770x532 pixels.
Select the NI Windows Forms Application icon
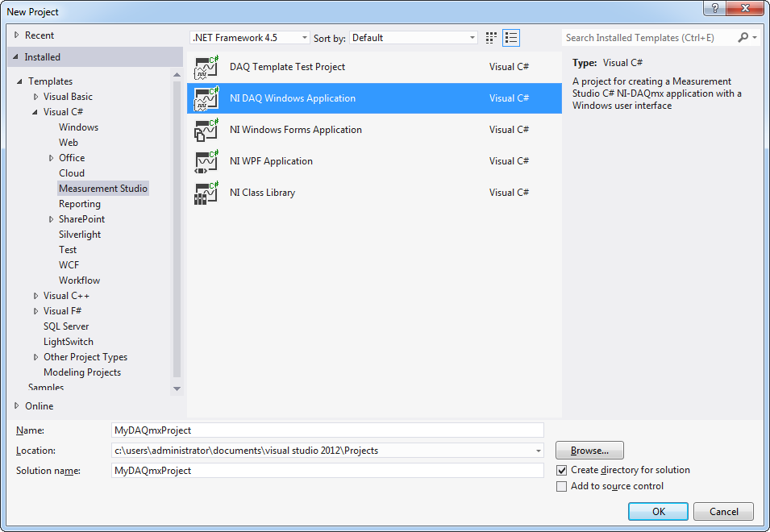207,130
